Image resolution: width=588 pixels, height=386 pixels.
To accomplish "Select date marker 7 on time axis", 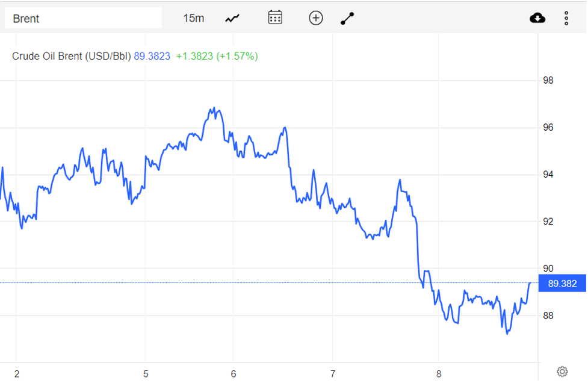I will click(x=333, y=374).
